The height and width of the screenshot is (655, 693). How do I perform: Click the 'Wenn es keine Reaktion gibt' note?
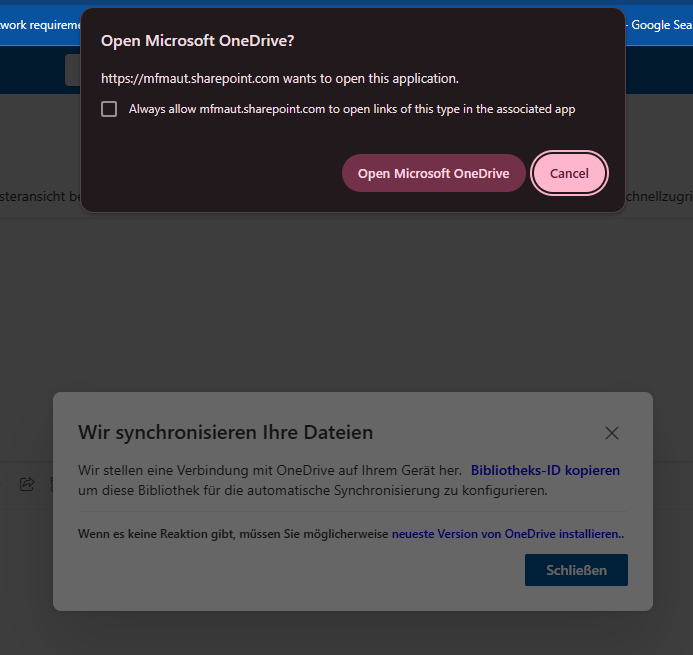pyautogui.click(x=232, y=534)
